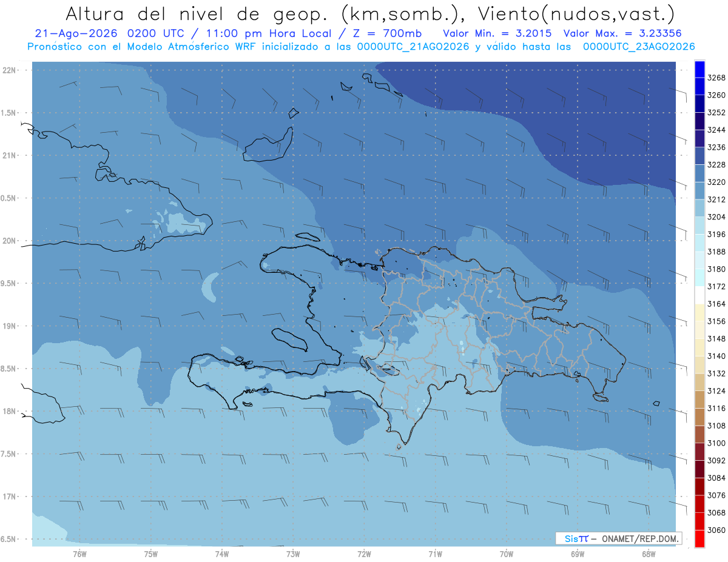Click the '0000UTC_23AGO2026' valid-until time text
The width and height of the screenshot is (728, 562).
tap(638, 47)
